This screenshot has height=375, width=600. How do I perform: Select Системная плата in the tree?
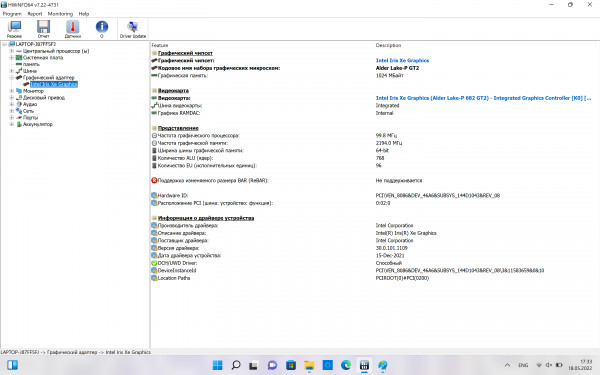coord(43,57)
